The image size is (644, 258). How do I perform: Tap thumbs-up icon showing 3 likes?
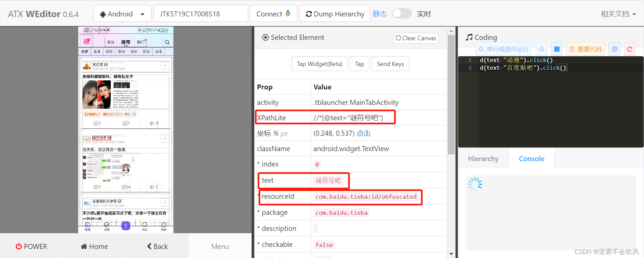click(x=152, y=187)
